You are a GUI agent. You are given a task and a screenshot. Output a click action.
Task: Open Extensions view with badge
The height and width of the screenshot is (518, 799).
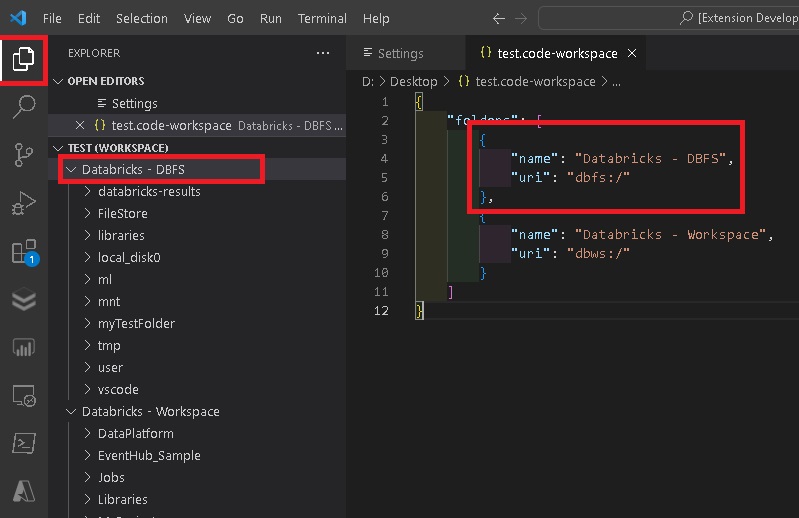[x=24, y=252]
